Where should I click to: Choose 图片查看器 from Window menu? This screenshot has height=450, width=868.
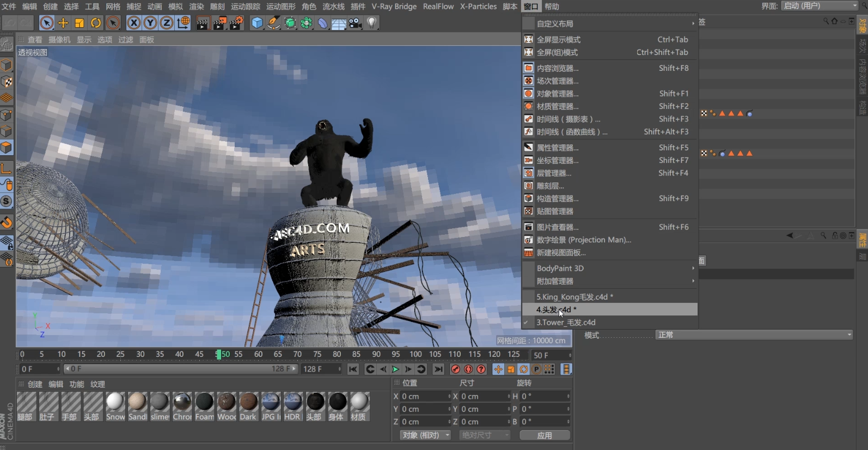tap(610, 227)
